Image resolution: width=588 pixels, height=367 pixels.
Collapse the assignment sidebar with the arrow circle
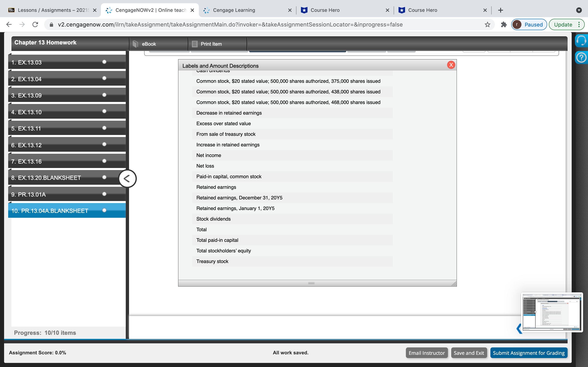click(x=127, y=179)
